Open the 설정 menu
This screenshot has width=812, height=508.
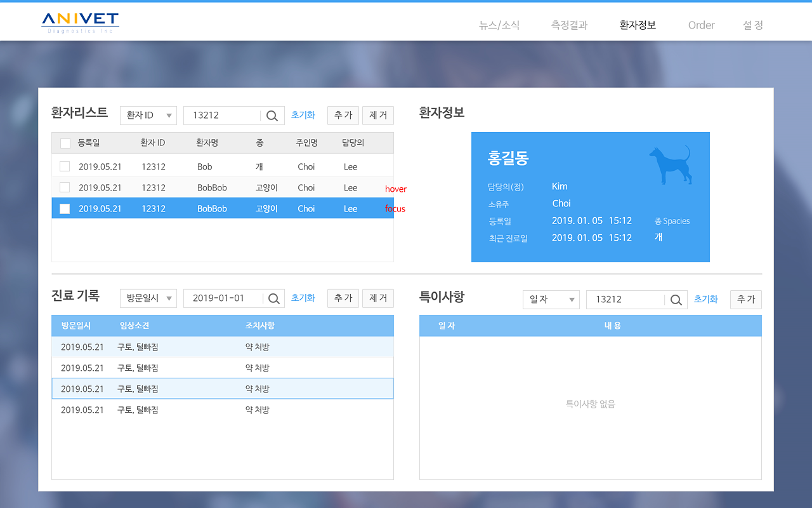pos(753,25)
